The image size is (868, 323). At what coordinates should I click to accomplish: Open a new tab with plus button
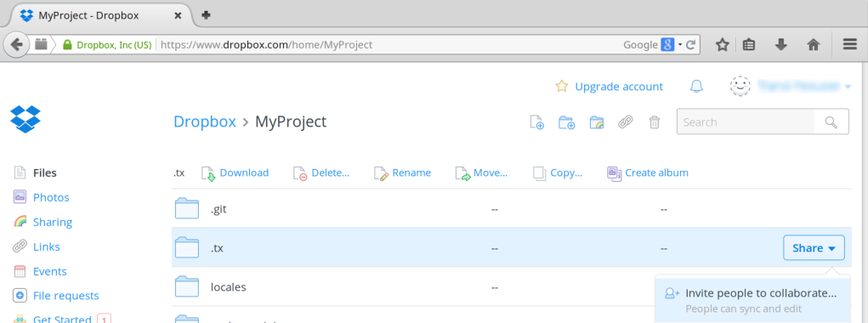pyautogui.click(x=206, y=15)
